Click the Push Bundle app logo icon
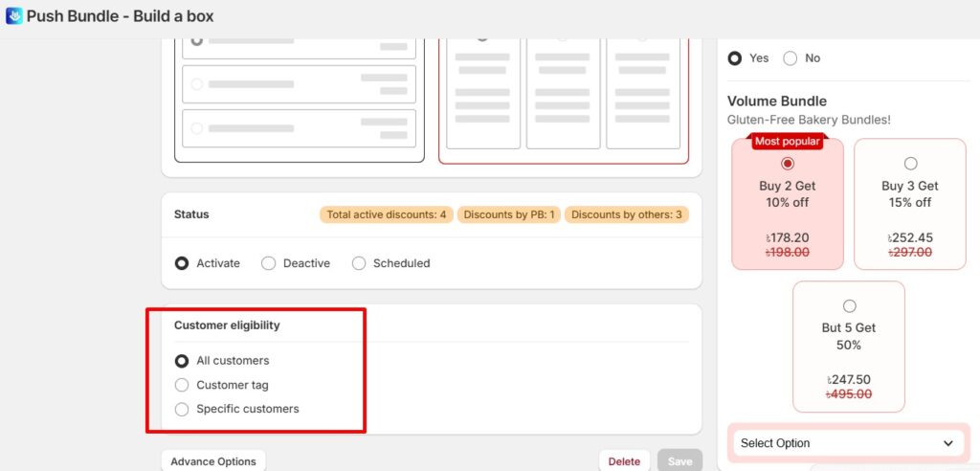980x471 pixels. point(13,15)
